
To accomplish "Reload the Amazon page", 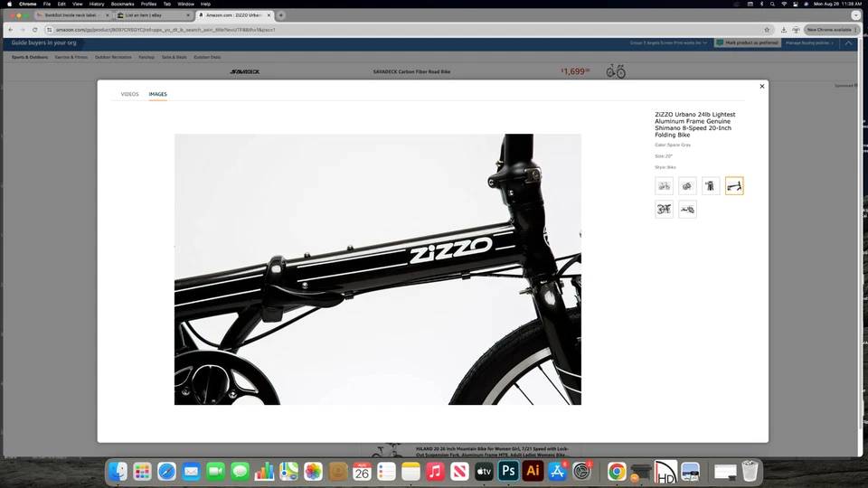I will (35, 30).
